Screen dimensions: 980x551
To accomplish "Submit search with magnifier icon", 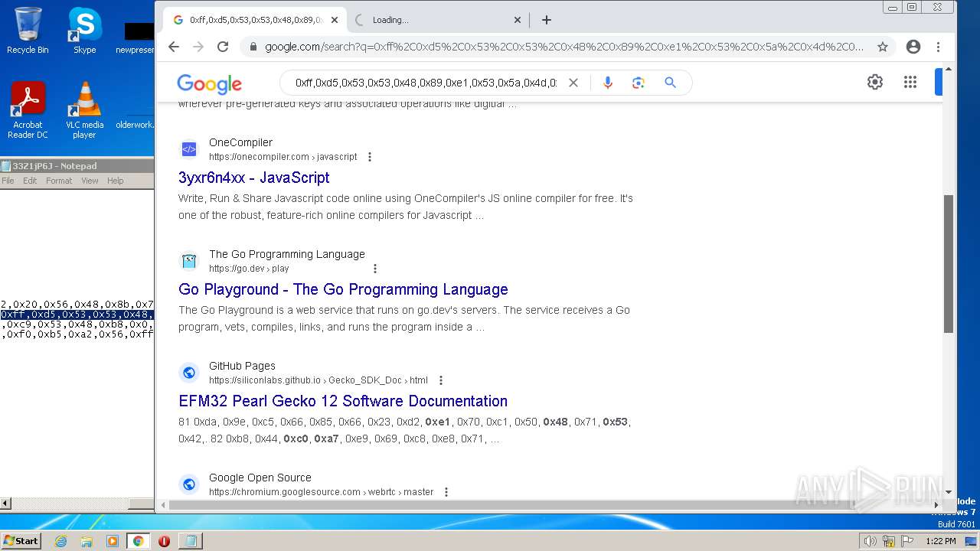I will pyautogui.click(x=670, y=83).
